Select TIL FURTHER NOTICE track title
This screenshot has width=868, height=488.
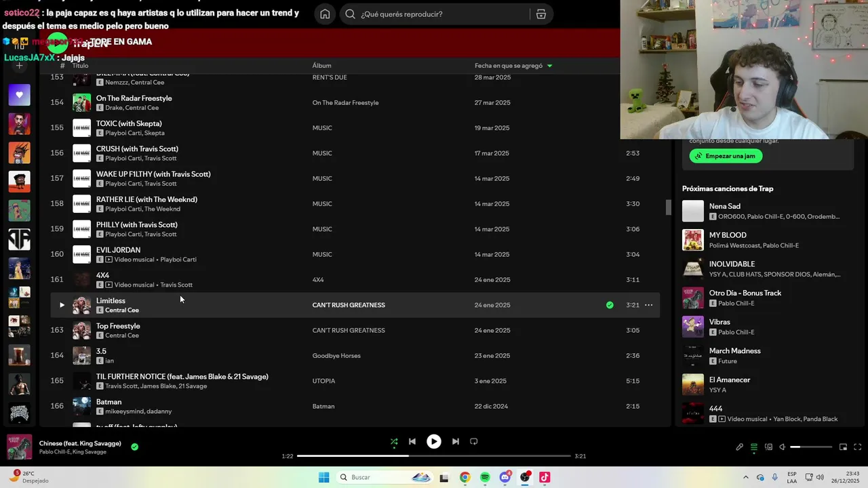pyautogui.click(x=182, y=376)
